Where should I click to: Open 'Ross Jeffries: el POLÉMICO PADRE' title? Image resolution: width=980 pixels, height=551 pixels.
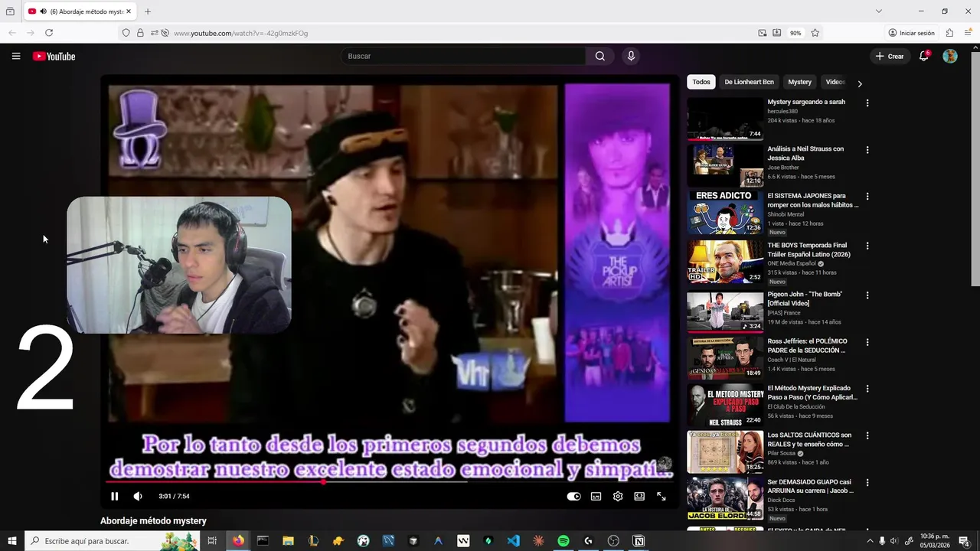click(807, 346)
